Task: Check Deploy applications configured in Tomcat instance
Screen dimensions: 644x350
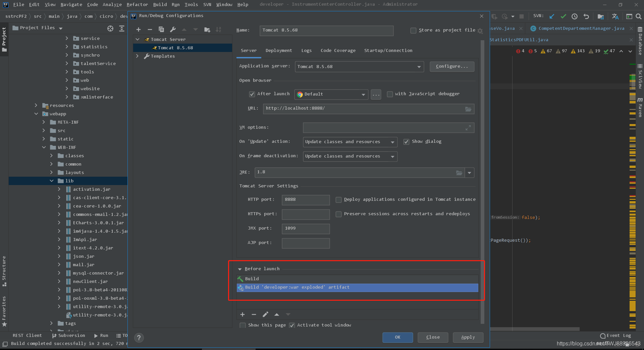Action: tap(338, 200)
